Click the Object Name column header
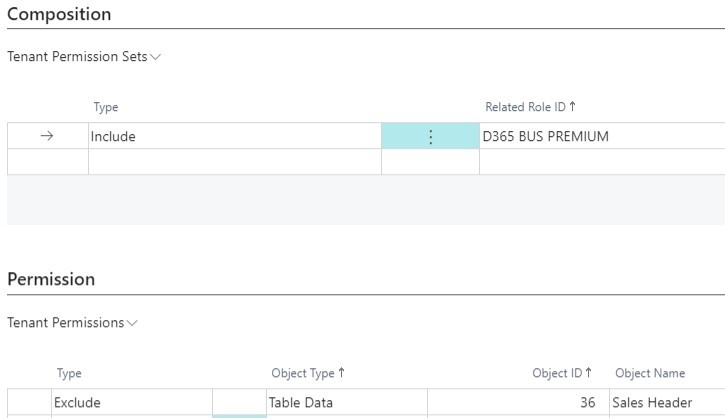This screenshot has height=418, width=725. 650,374
